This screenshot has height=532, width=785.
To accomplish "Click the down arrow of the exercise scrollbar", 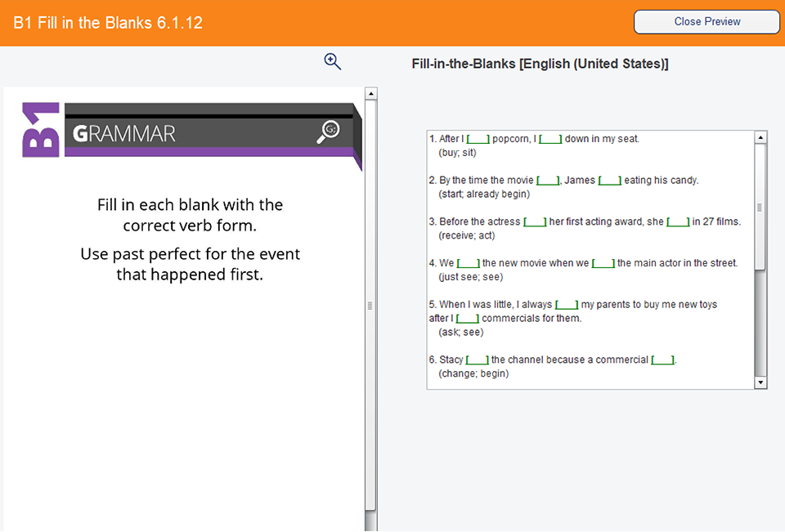I will click(761, 382).
